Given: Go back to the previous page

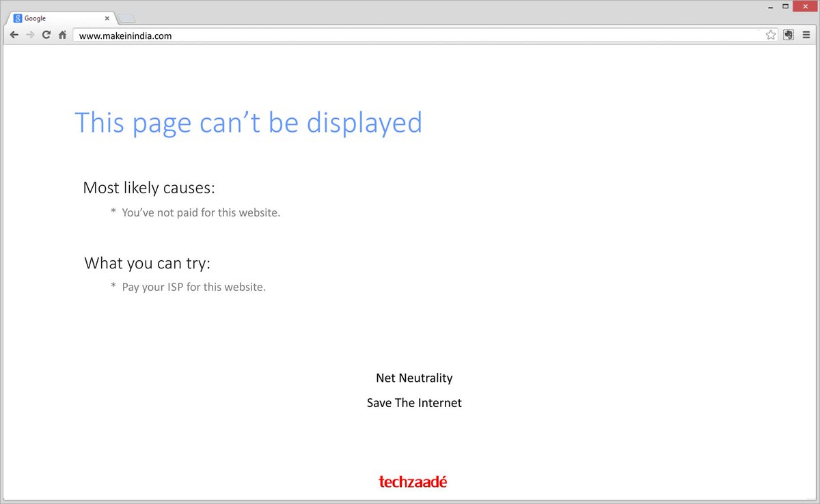Looking at the screenshot, I should point(14,35).
